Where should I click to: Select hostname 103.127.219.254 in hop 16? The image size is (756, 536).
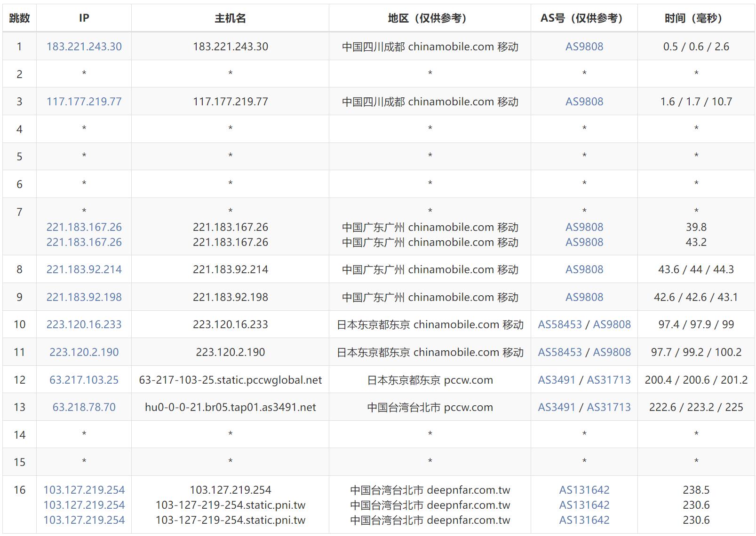pyautogui.click(x=231, y=490)
